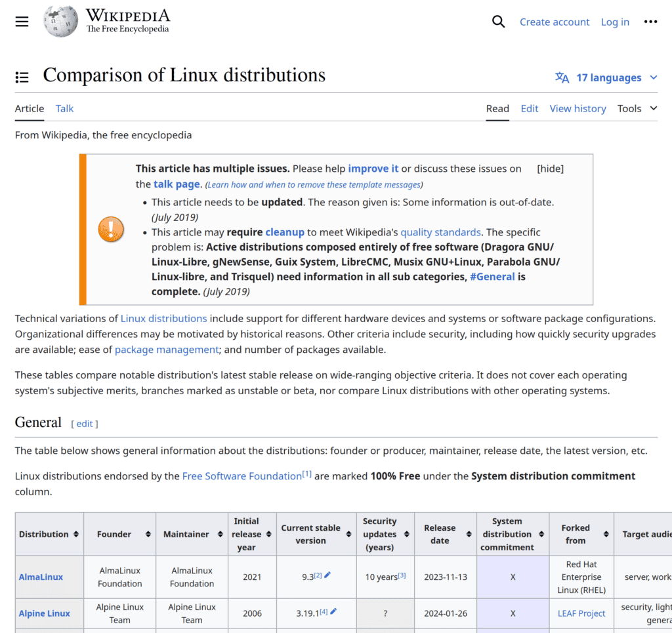672x633 pixels.
Task: Click the Wikipedia globe logo
Action: (61, 22)
